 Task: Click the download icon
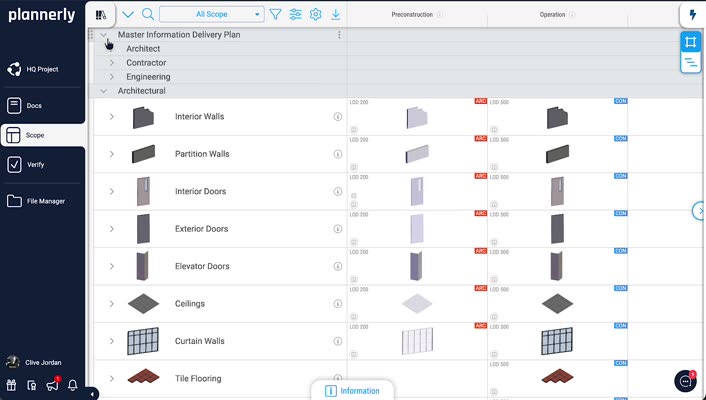point(335,14)
